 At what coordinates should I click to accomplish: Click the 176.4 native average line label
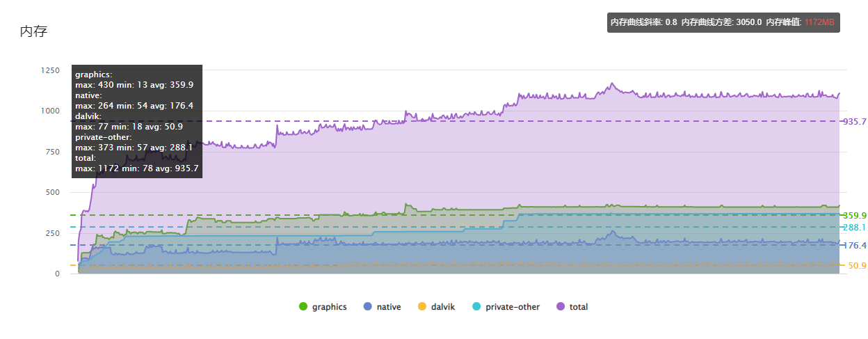tap(854, 246)
